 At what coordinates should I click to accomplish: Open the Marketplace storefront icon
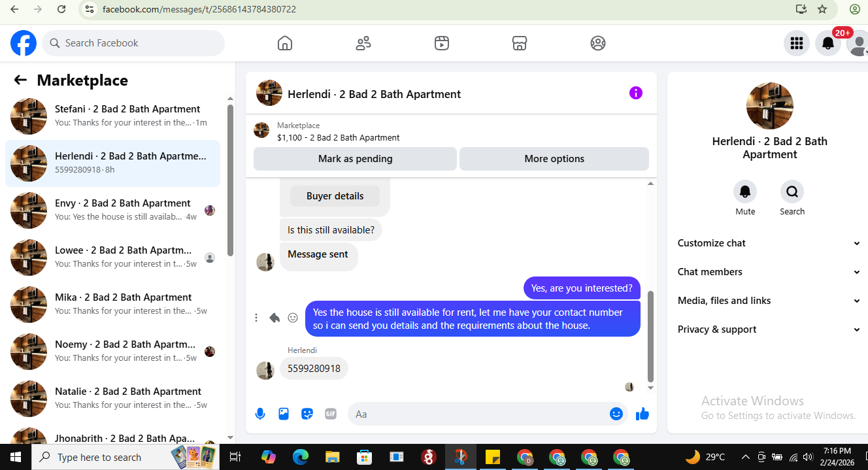[520, 43]
